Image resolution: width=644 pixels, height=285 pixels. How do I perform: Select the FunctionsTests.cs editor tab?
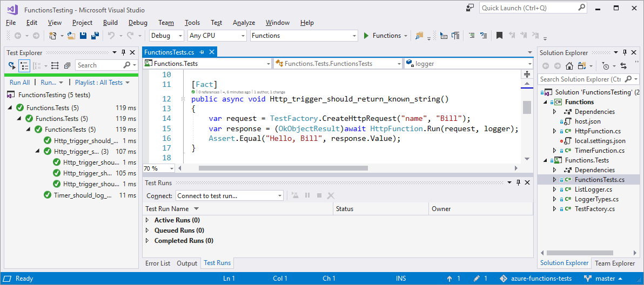169,52
